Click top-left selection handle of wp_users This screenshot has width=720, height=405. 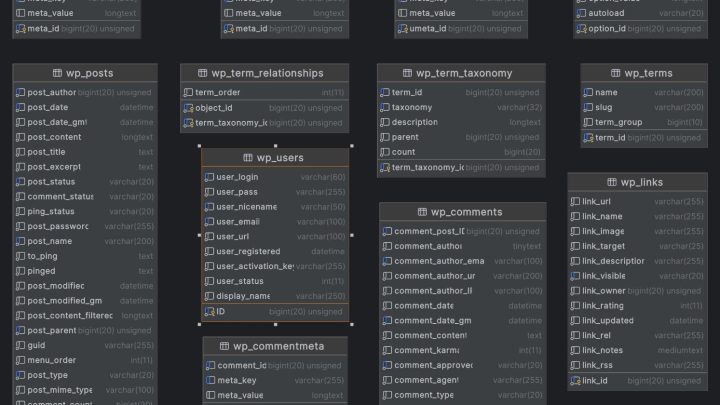(x=199, y=146)
